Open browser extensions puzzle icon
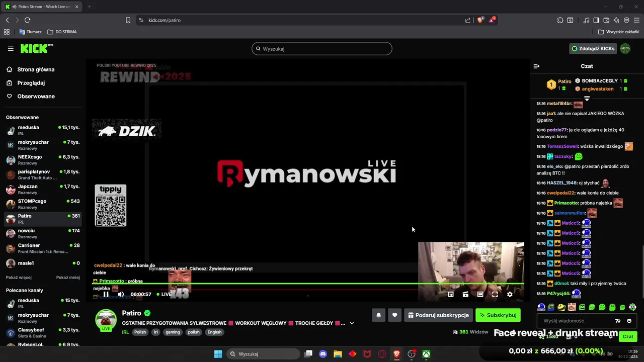This screenshot has width=644, height=362. 560,20
